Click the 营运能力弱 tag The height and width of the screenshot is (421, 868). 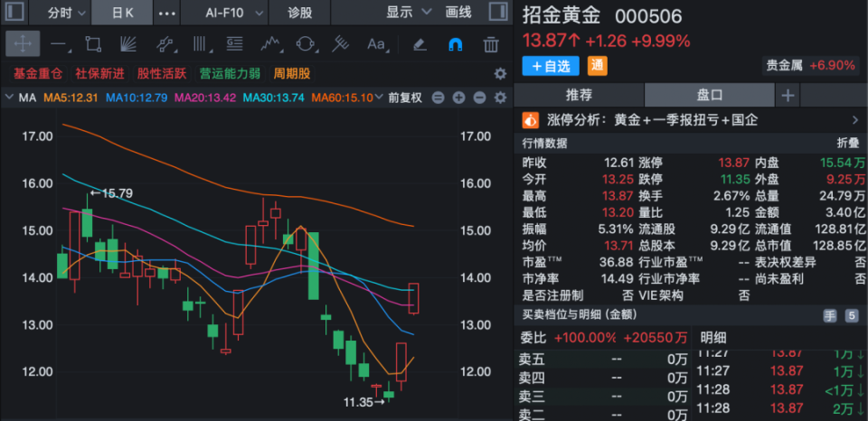[229, 73]
